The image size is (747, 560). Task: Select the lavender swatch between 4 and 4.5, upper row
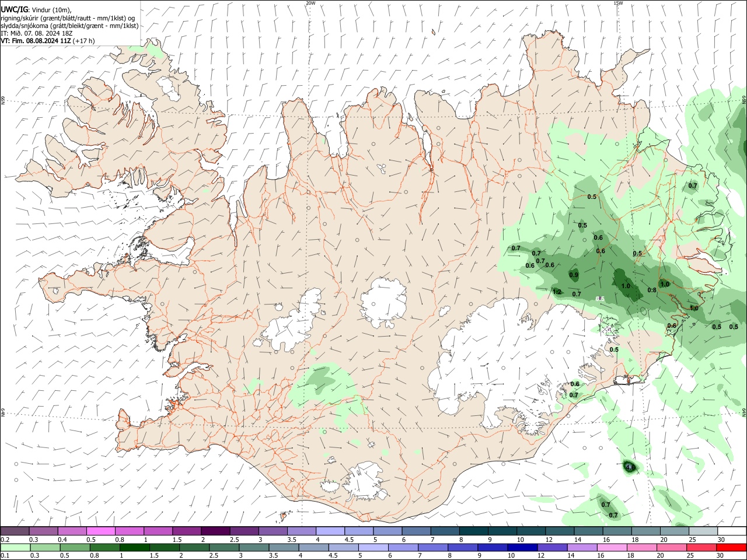pyautogui.click(x=331, y=531)
